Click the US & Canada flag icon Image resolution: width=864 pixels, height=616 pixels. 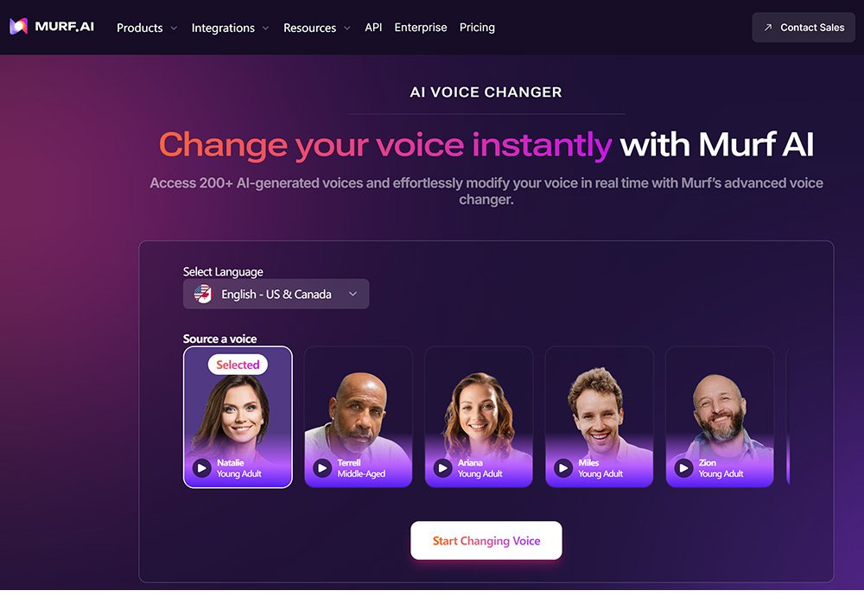203,294
